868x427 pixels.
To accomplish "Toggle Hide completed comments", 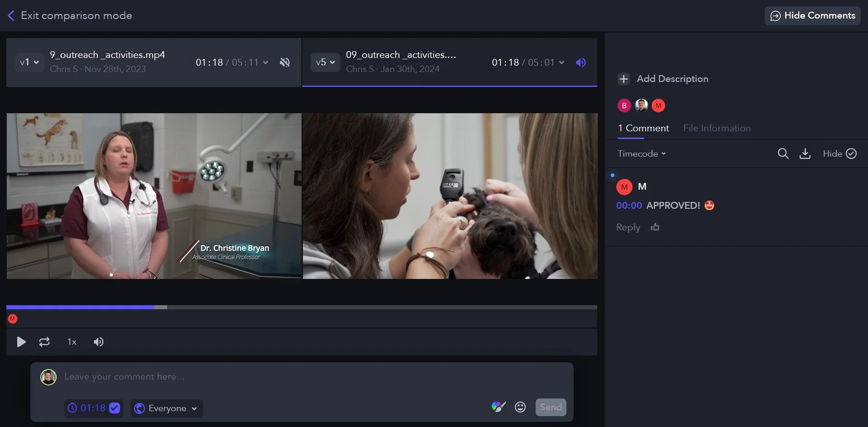I will pyautogui.click(x=839, y=154).
